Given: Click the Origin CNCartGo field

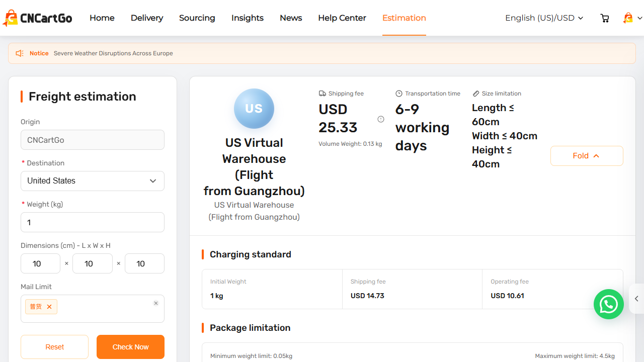Looking at the screenshot, I should point(93,140).
